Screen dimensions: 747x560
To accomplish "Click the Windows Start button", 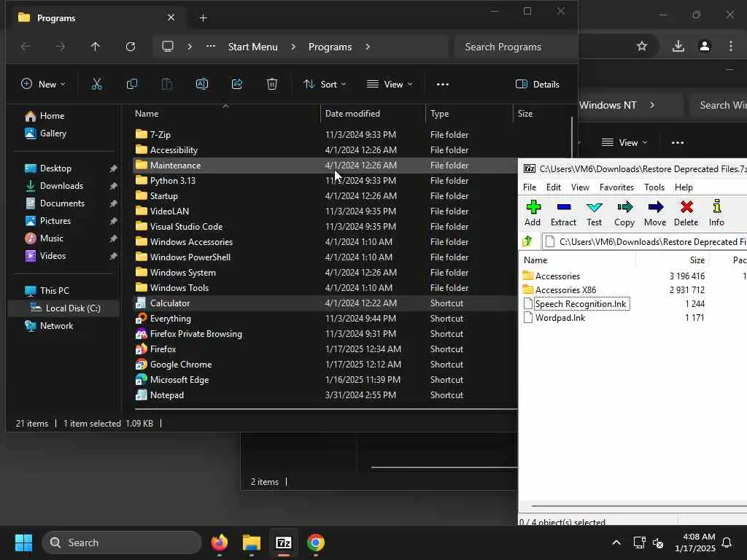I will [23, 542].
